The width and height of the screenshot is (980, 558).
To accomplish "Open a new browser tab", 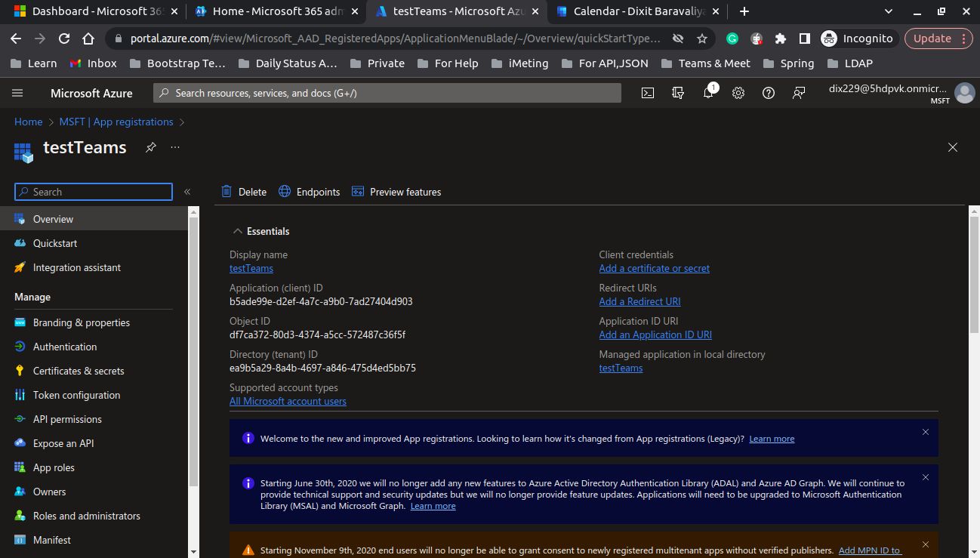I will (744, 11).
